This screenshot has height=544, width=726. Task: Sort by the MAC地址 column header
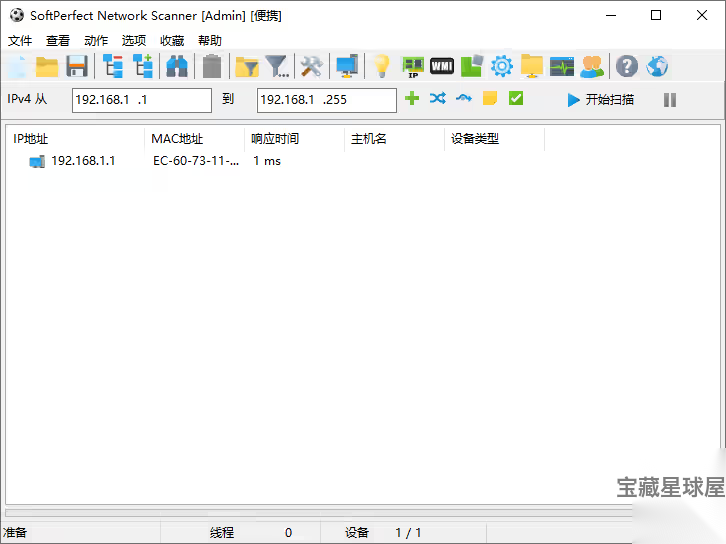pyautogui.click(x=194, y=138)
